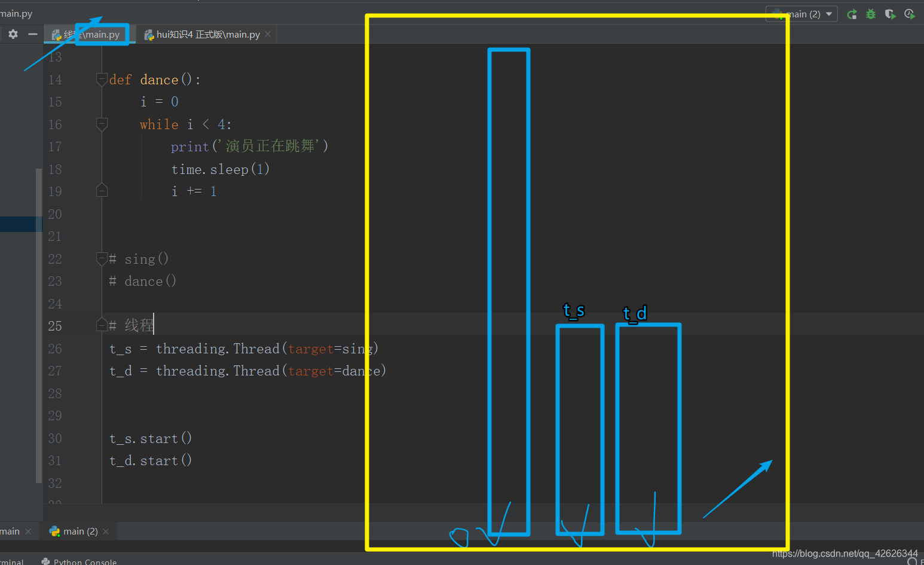Viewport: 924px width, 565px height.
Task: Click line number 26 in the gutter
Action: click(55, 349)
